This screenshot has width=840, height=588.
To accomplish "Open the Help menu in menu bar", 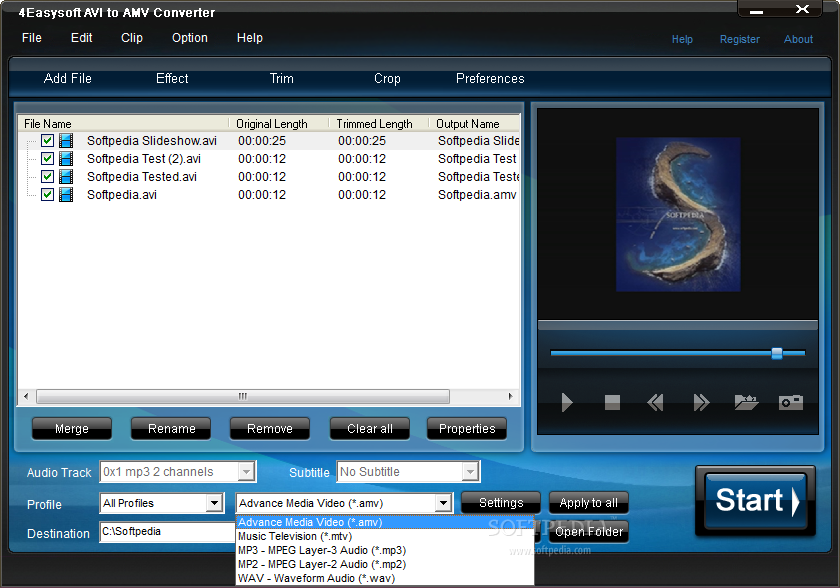I will [250, 38].
